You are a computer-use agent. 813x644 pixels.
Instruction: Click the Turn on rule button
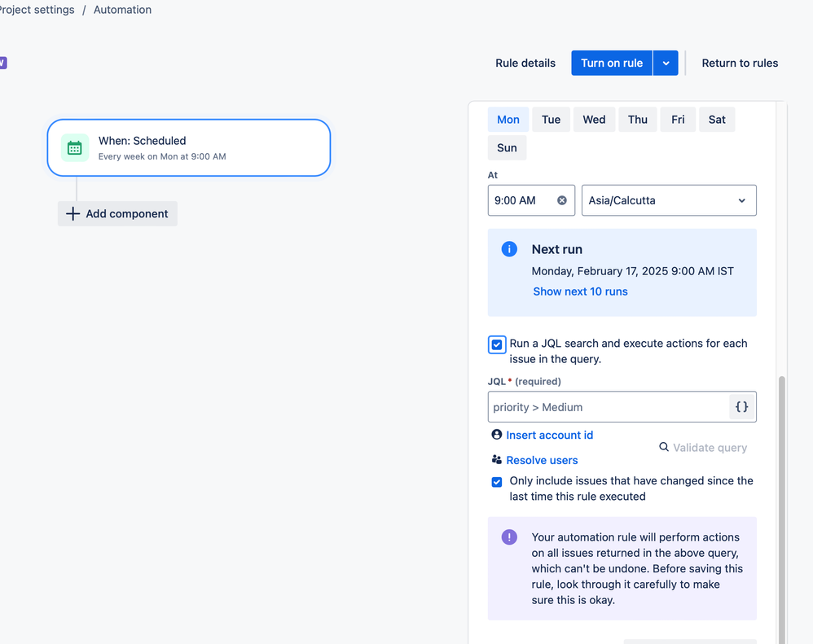click(612, 64)
